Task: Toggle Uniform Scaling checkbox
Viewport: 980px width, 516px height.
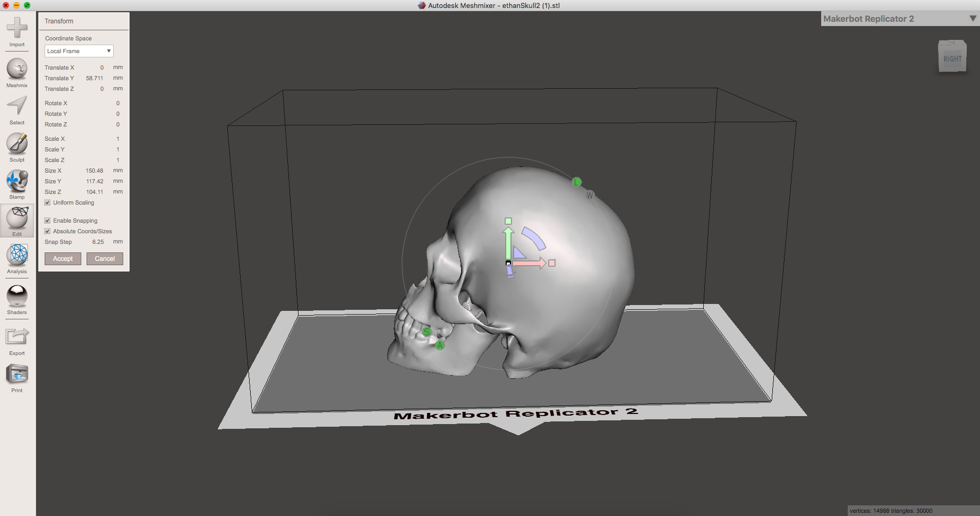Action: [47, 202]
